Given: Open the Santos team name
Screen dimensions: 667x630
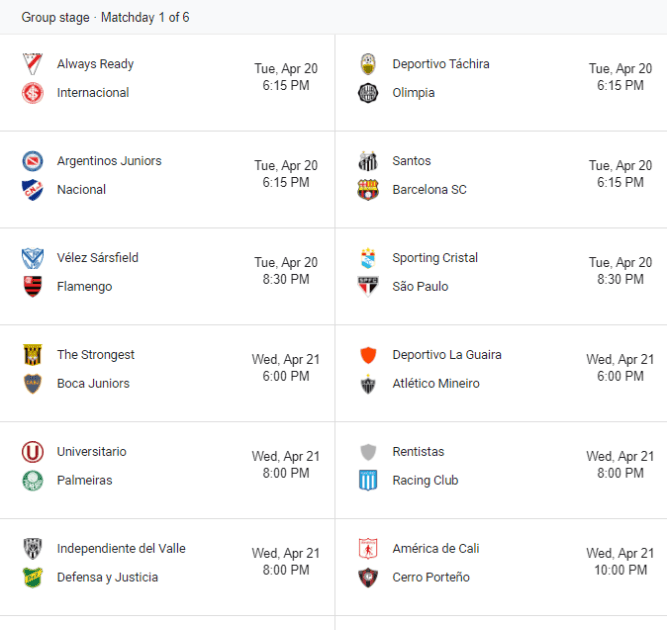Looking at the screenshot, I should 412,161.
